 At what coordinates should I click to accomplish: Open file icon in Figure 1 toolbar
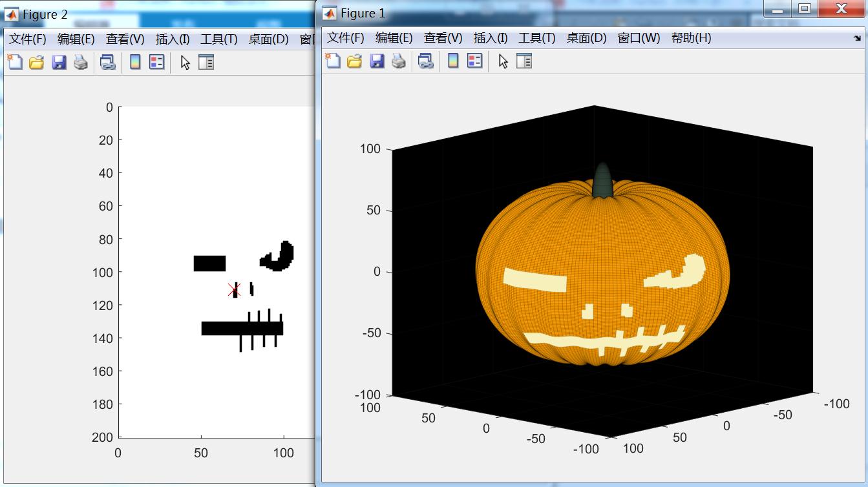(x=354, y=61)
